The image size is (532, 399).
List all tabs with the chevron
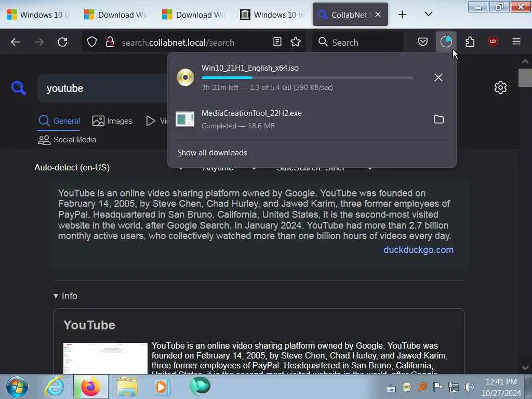pos(428,14)
